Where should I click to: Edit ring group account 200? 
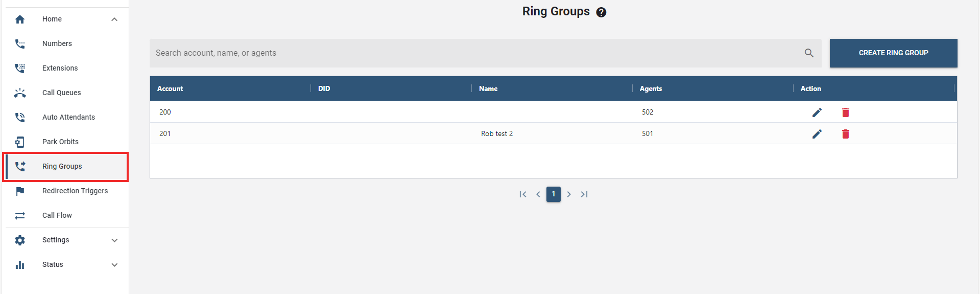[x=817, y=112]
